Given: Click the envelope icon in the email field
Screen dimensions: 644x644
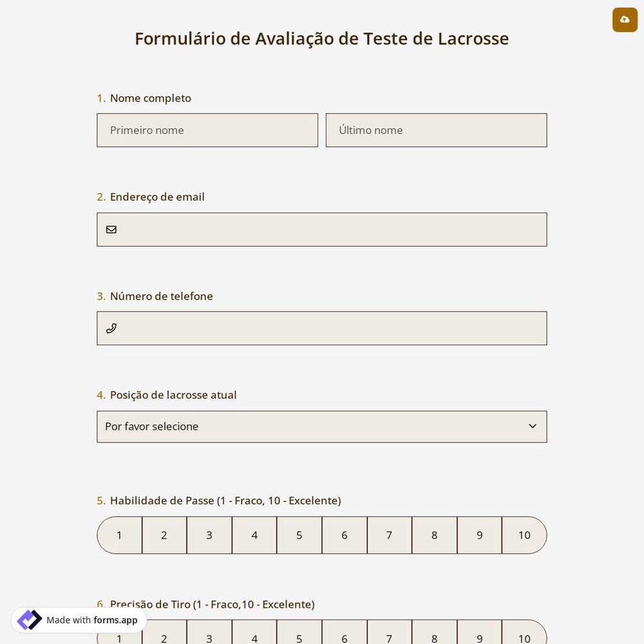Looking at the screenshot, I should (111, 229).
